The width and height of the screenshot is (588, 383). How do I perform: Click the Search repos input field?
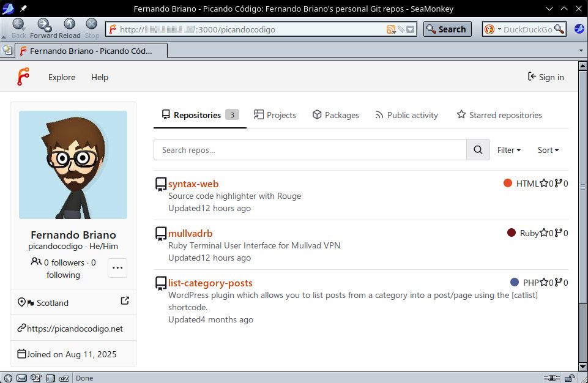(310, 150)
